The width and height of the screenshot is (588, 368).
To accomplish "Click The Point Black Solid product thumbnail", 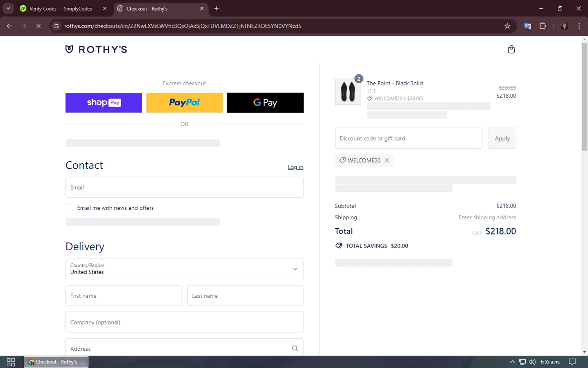I will (x=348, y=92).
